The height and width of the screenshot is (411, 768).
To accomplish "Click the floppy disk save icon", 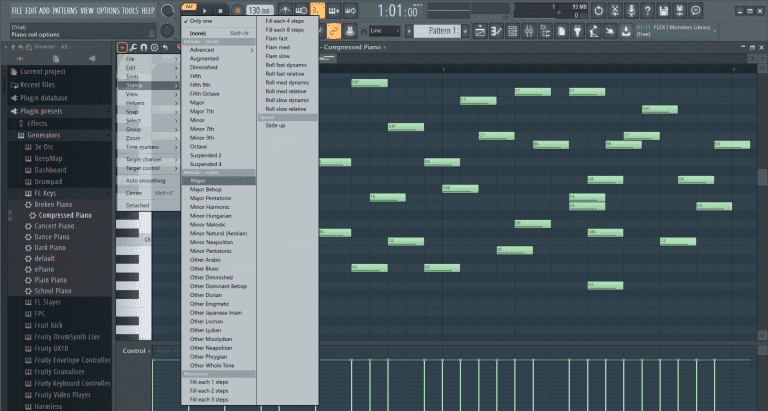I will click(x=663, y=10).
